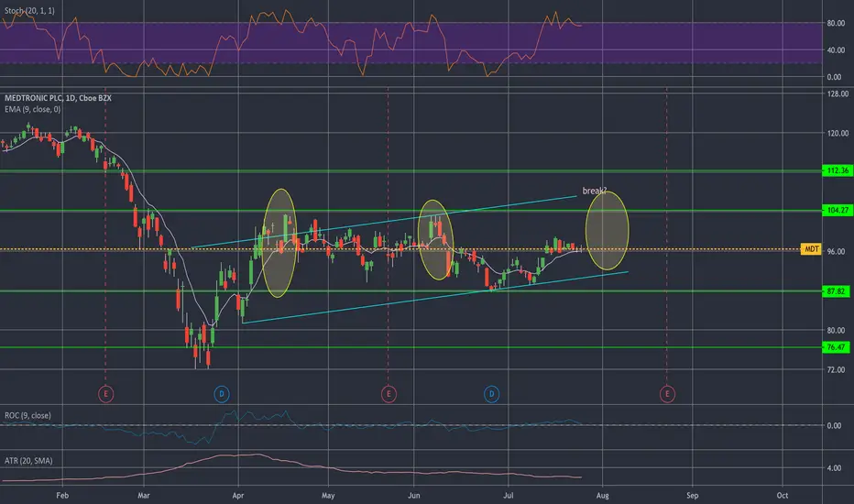Viewport: 854px width, 504px height.
Task: Click the EMA (9, close, 0) legend
Action: coord(33,109)
